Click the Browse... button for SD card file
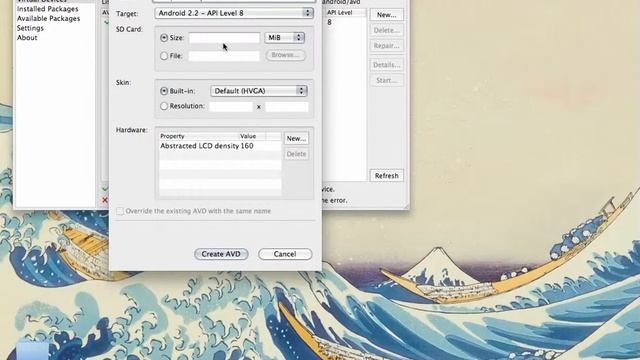 [285, 55]
